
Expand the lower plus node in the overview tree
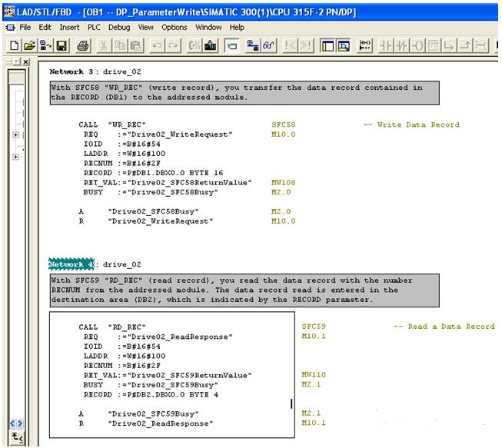[15, 157]
